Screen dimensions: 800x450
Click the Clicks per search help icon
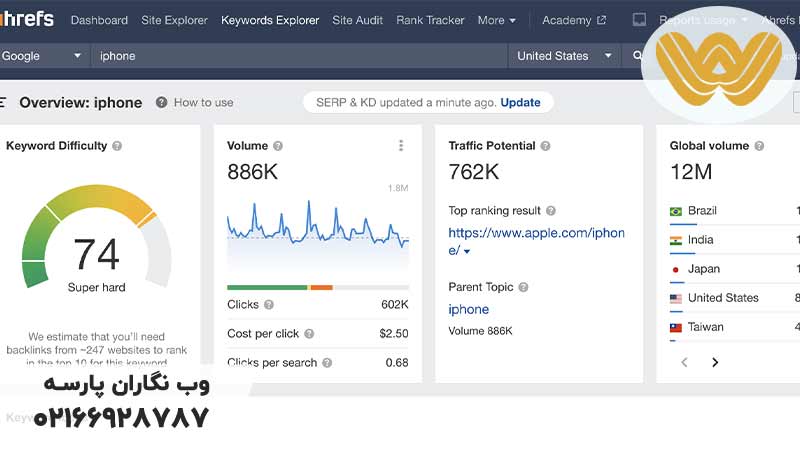pyautogui.click(x=327, y=363)
